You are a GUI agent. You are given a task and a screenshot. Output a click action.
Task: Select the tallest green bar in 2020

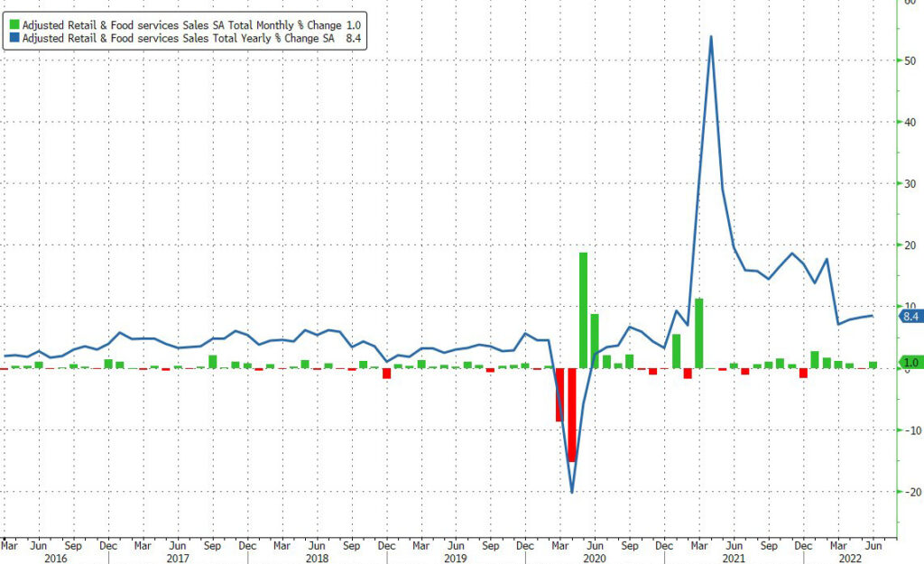pos(583,310)
